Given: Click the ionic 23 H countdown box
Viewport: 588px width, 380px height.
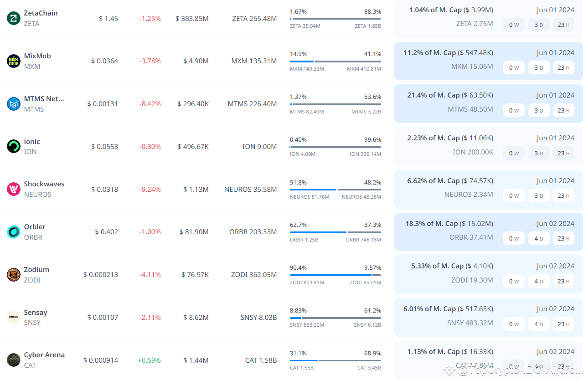Looking at the screenshot, I should pos(563,153).
